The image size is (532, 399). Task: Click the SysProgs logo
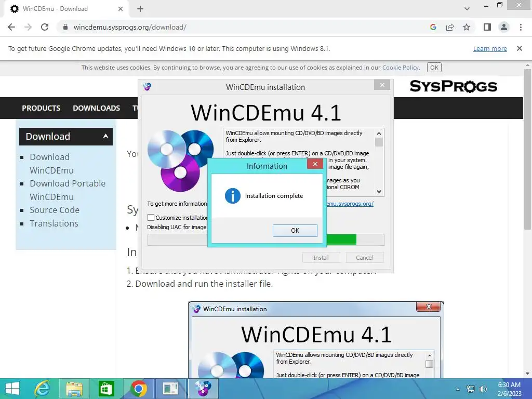[453, 86]
